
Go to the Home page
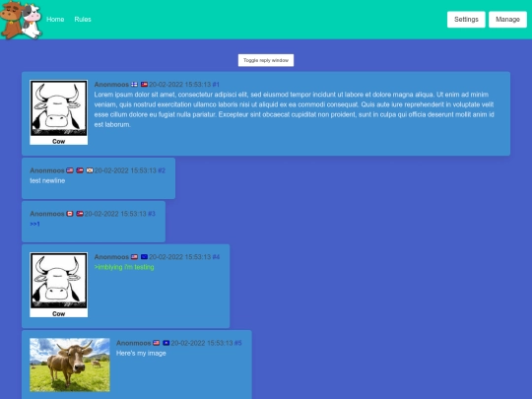(x=55, y=20)
